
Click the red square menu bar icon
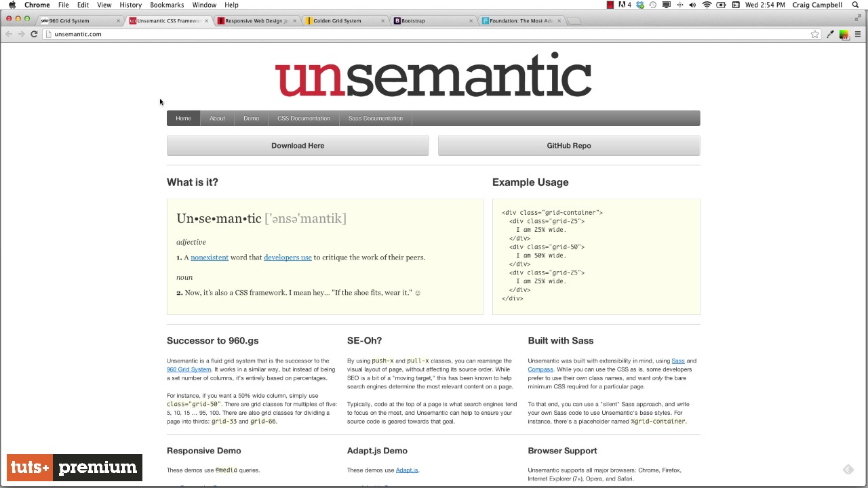click(610, 5)
